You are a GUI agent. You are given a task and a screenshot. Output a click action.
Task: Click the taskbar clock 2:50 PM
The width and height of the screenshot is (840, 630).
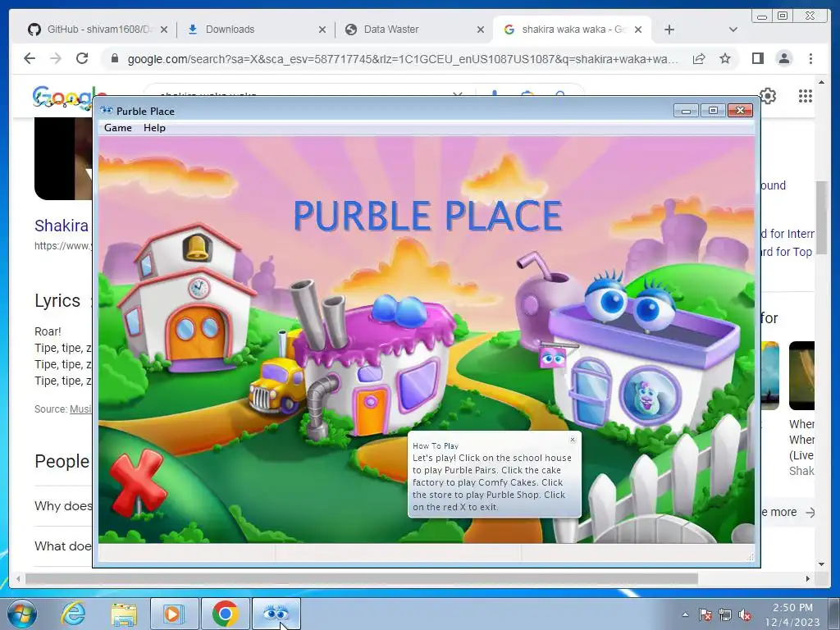pos(793,614)
